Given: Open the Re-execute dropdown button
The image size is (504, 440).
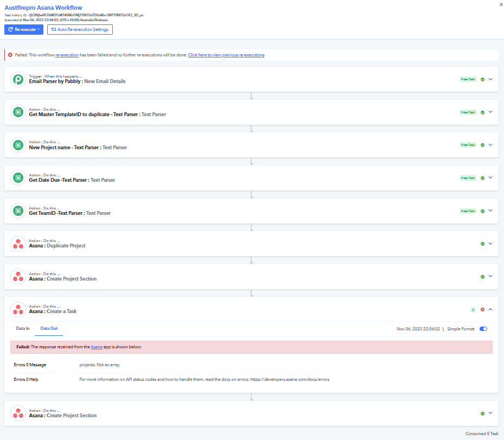Looking at the screenshot, I should pos(24,30).
